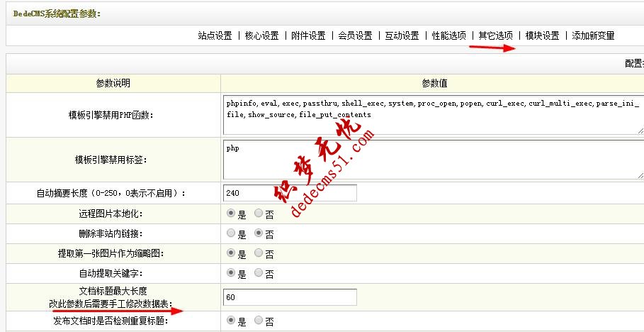This screenshot has height=332, width=644.
Task: Click the DedeCMS系统配置参数 heading
Action: click(57, 14)
